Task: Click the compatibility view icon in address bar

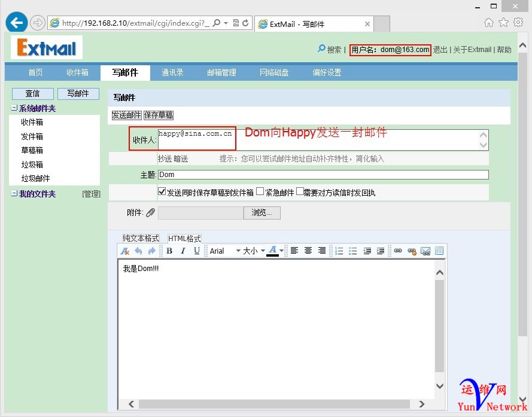Action: [236, 23]
